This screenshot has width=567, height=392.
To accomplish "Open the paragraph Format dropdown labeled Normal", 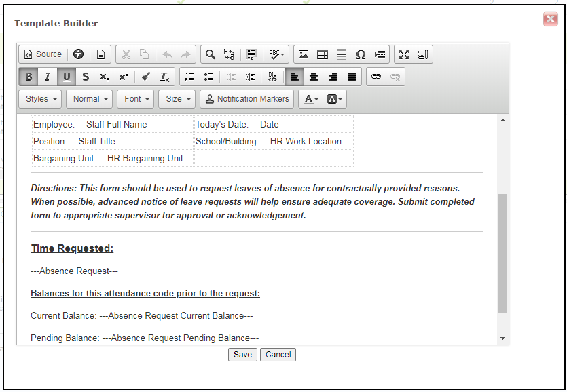I will click(89, 98).
